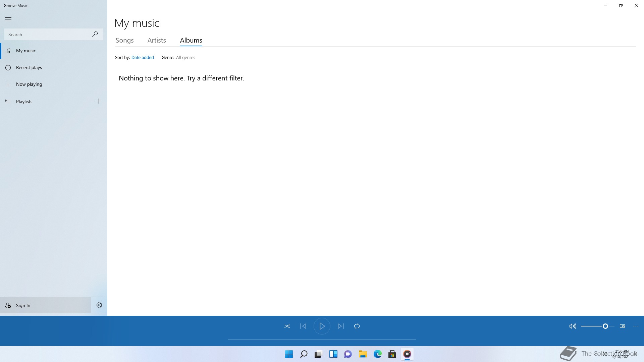The height and width of the screenshot is (362, 644).
Task: Click the track progress seek bar
Action: [x=322, y=340]
